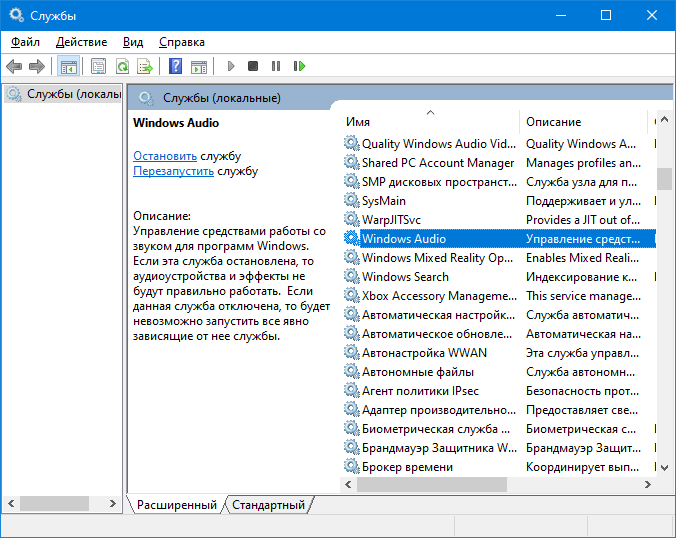Select the Shared PC Account Manager row
Viewport: 676px width, 538px height.
pyautogui.click(x=499, y=163)
